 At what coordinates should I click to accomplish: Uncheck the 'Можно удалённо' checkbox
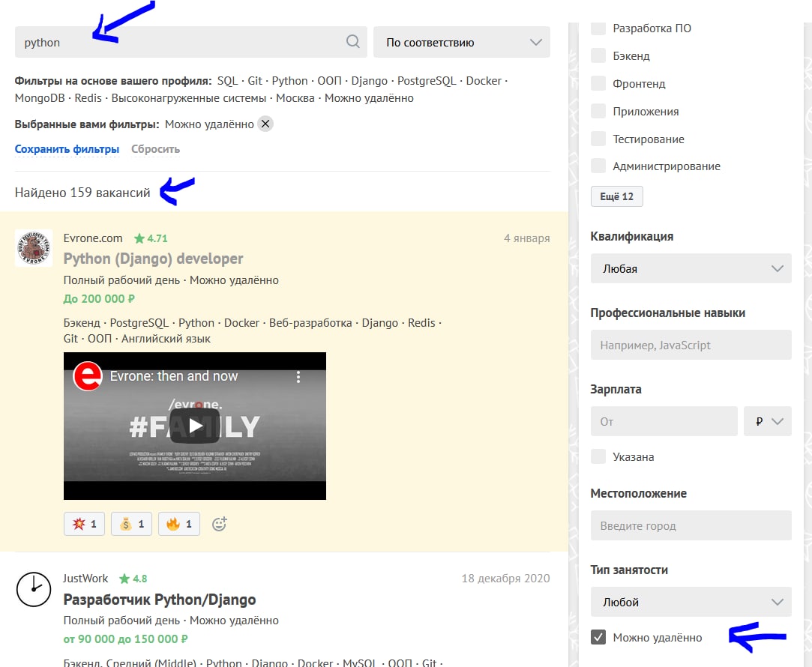pyautogui.click(x=598, y=637)
